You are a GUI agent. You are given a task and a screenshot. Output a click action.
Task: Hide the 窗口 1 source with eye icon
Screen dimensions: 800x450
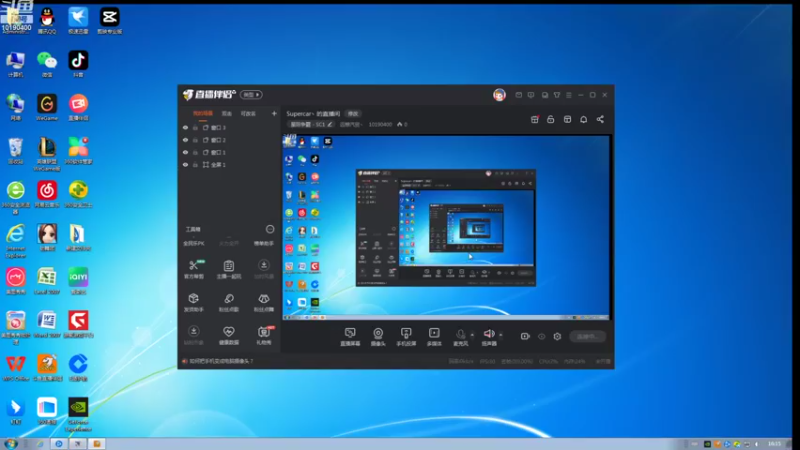pos(185,152)
